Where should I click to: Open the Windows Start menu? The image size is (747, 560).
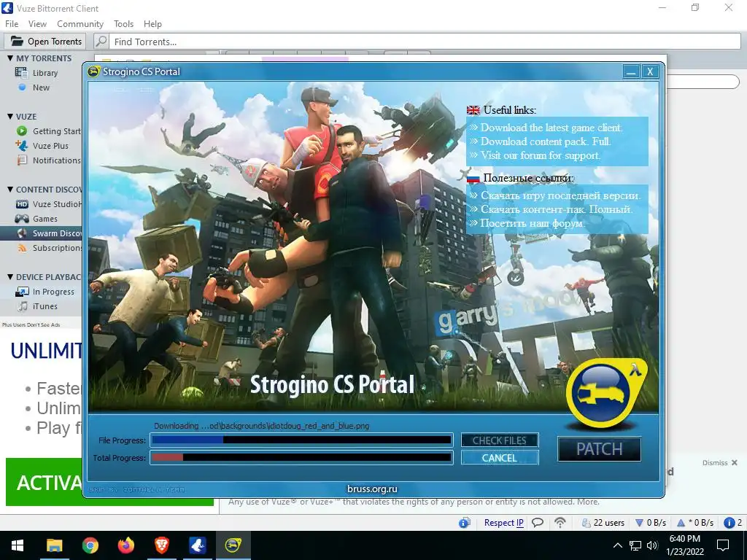click(x=18, y=545)
